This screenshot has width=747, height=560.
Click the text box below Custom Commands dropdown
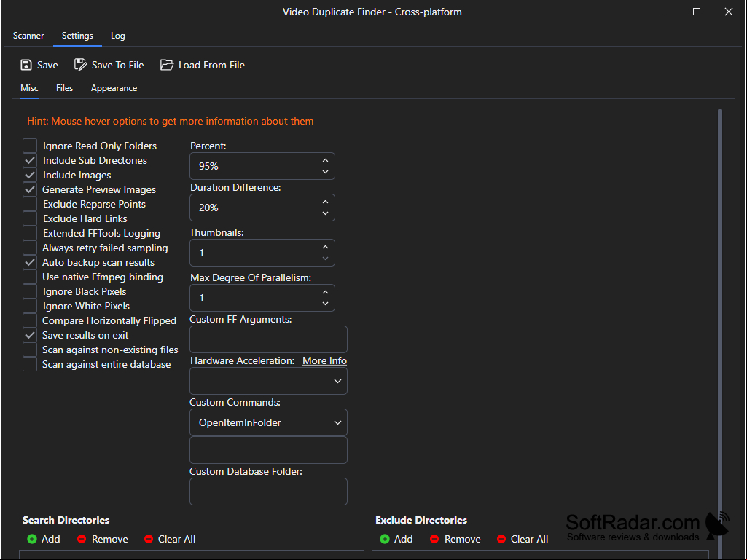tap(268, 450)
